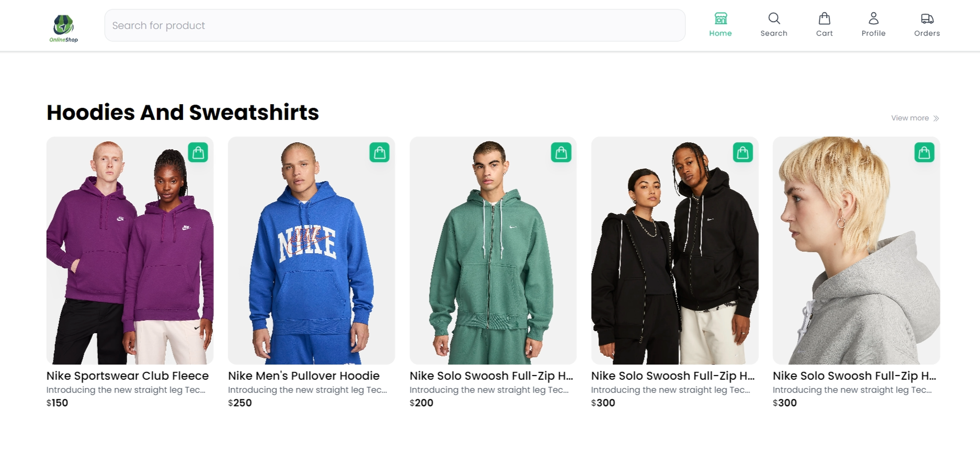The image size is (980, 451).
Task: View the $200 Nike Solo Swoosh title
Action: tap(491, 376)
